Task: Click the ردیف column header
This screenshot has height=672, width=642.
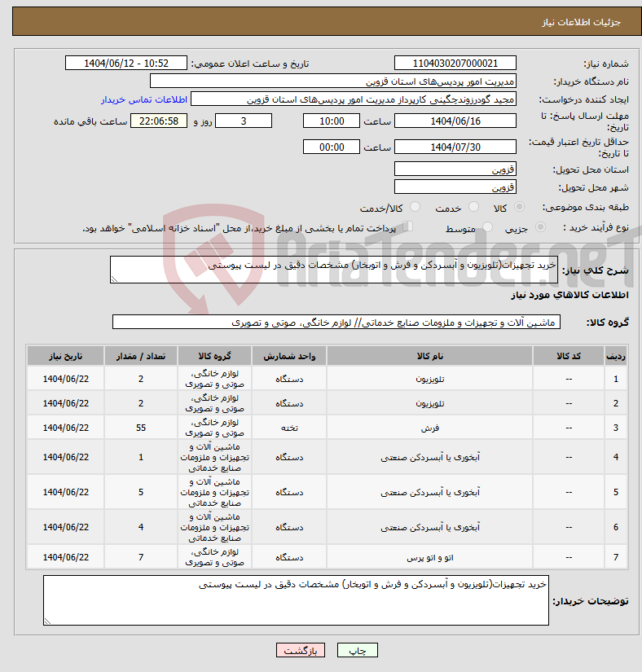Action: tap(615, 356)
